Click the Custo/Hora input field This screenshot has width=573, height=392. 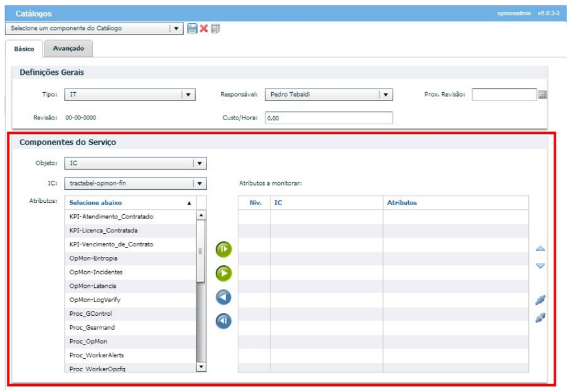328,118
